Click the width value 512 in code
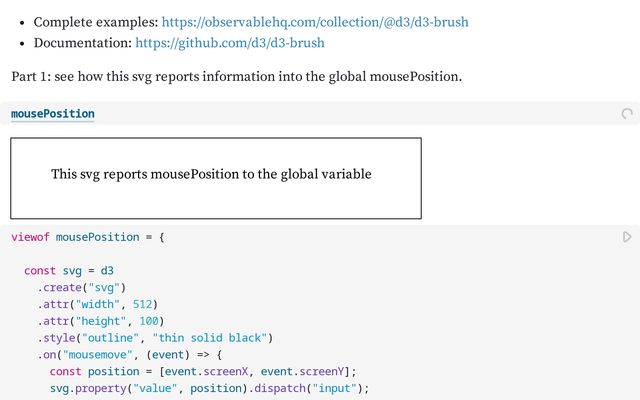 coord(140,305)
